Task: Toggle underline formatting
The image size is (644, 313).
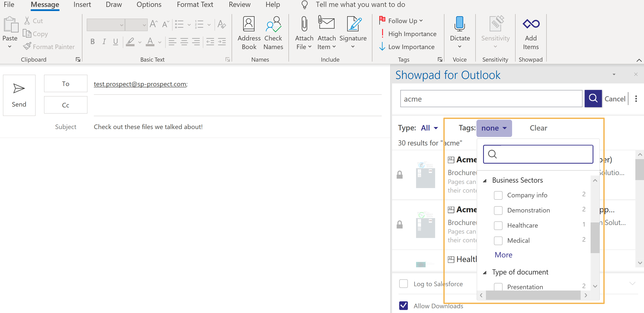Action: (x=115, y=42)
